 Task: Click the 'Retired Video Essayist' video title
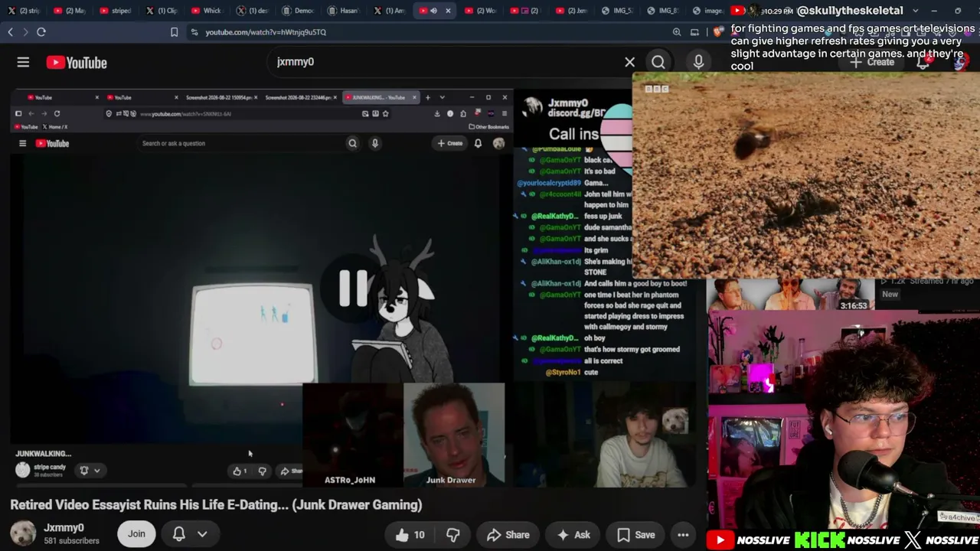click(216, 504)
